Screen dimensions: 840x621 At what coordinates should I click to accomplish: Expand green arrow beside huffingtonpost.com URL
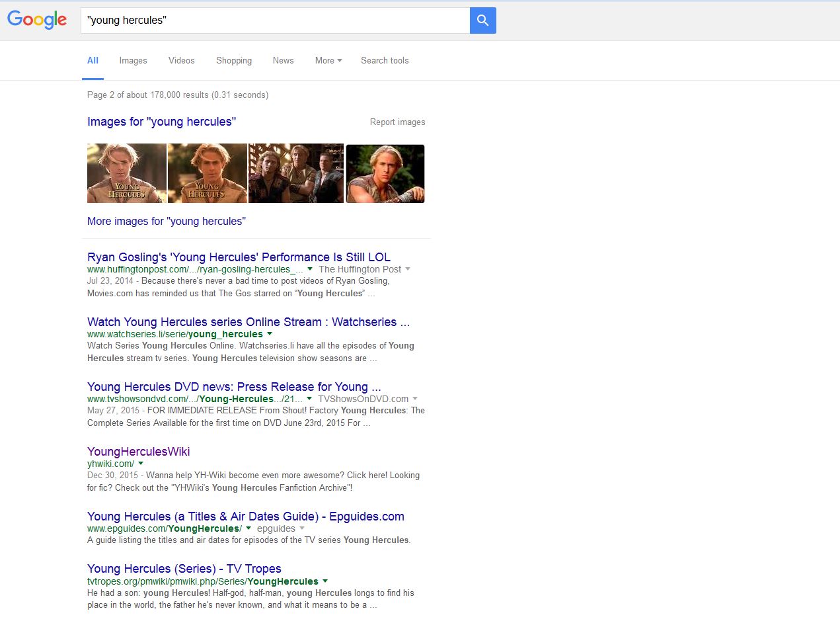click(309, 269)
